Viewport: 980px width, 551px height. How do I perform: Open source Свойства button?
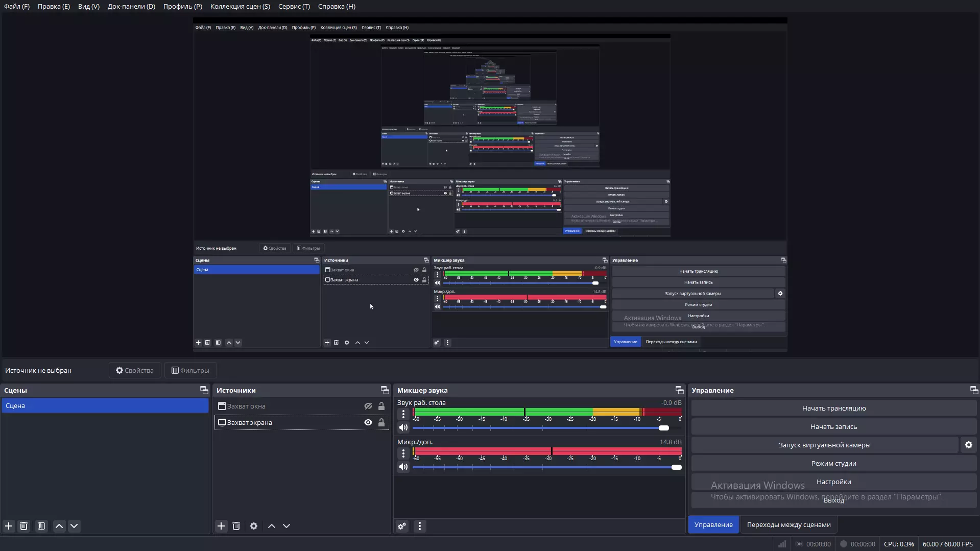tap(135, 370)
